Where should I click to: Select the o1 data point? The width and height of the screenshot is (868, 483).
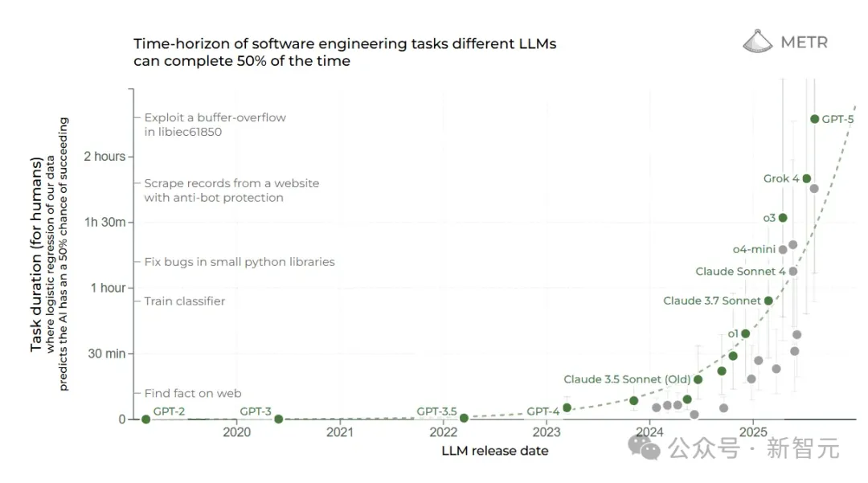pyautogui.click(x=745, y=334)
